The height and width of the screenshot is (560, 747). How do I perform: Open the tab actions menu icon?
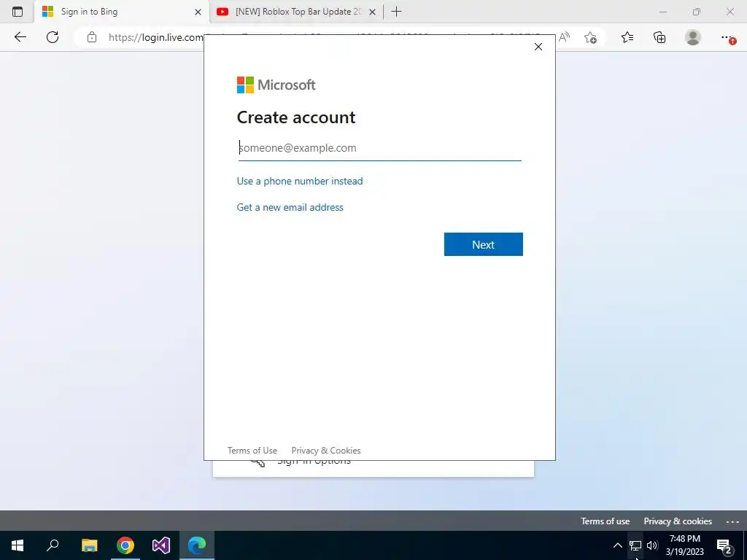(18, 12)
